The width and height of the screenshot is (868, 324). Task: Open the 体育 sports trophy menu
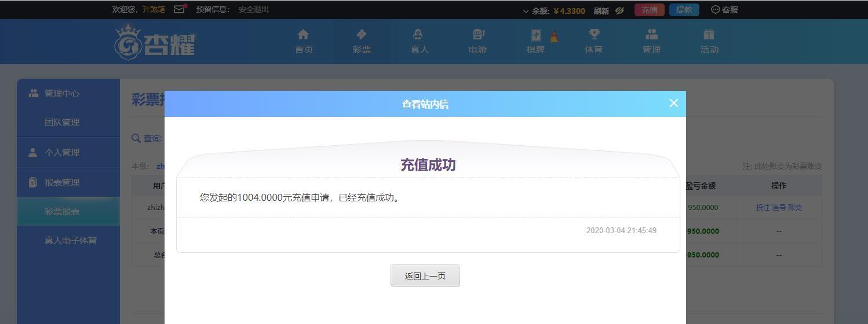593,42
